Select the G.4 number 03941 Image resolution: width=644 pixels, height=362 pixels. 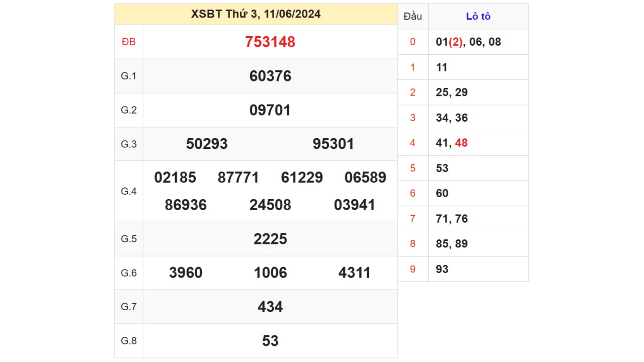click(x=355, y=205)
